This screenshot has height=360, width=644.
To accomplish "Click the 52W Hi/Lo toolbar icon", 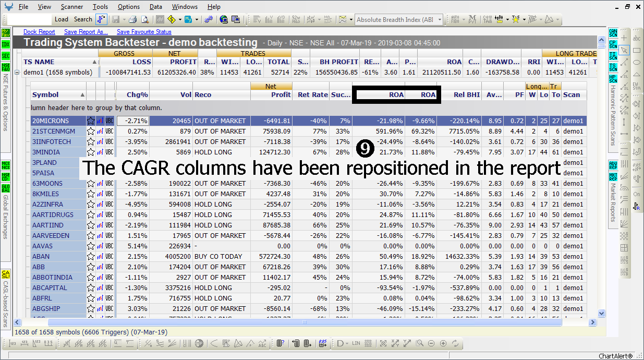I will tap(296, 19).
